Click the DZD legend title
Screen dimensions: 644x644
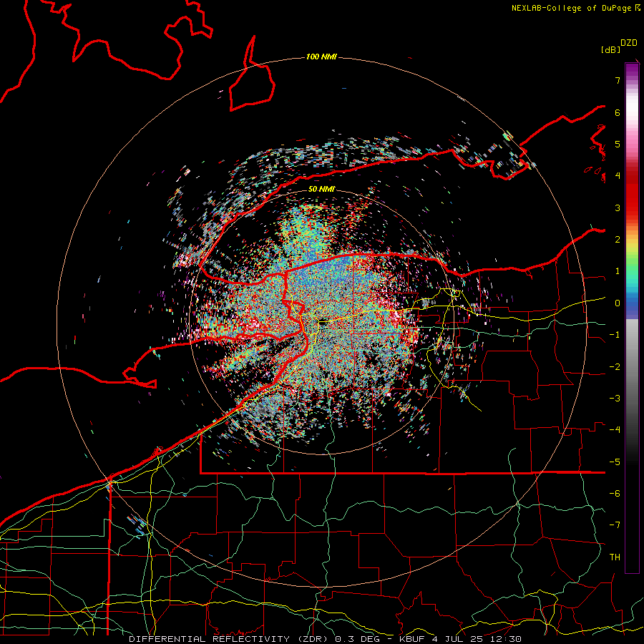click(x=629, y=43)
